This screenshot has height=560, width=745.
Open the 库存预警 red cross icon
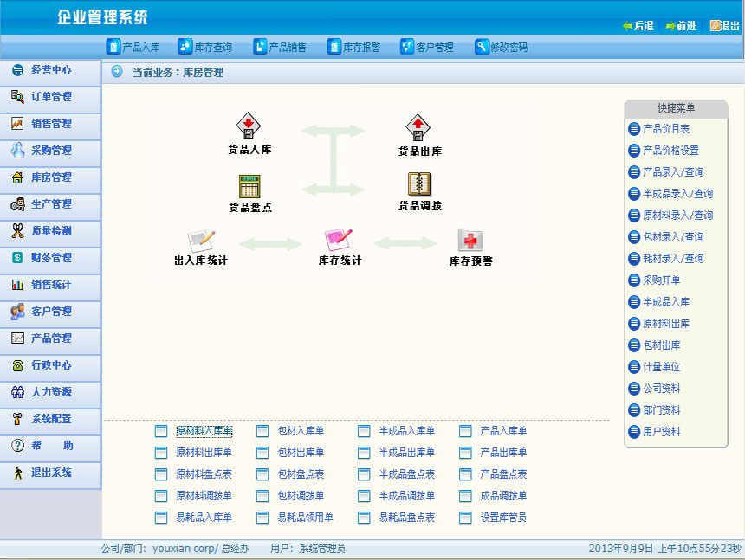point(470,241)
